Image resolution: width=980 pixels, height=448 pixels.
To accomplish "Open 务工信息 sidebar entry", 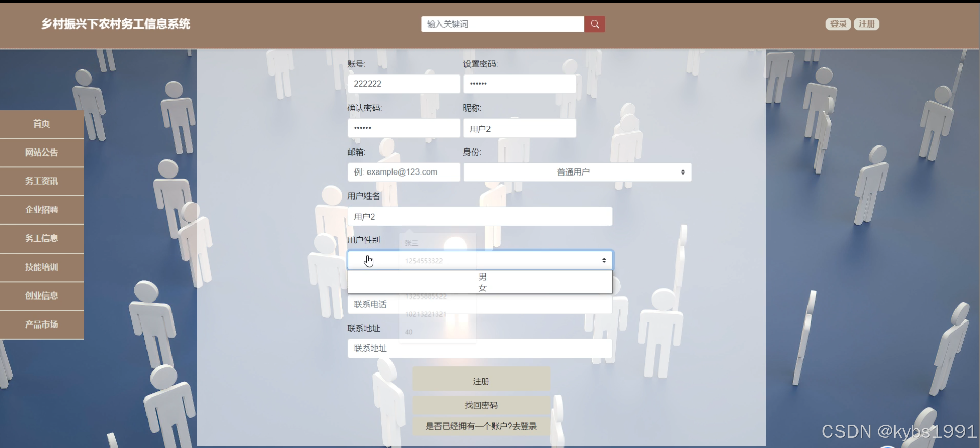I will pos(42,238).
